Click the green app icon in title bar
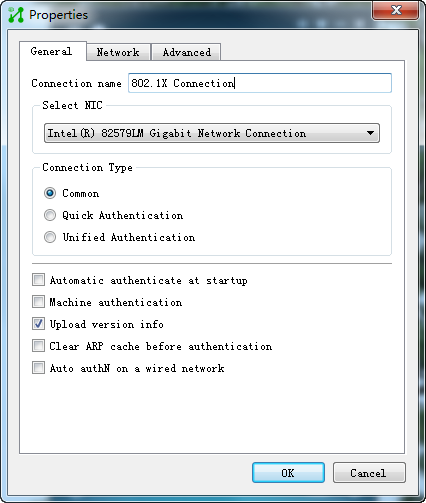426x503 pixels. tap(16, 15)
